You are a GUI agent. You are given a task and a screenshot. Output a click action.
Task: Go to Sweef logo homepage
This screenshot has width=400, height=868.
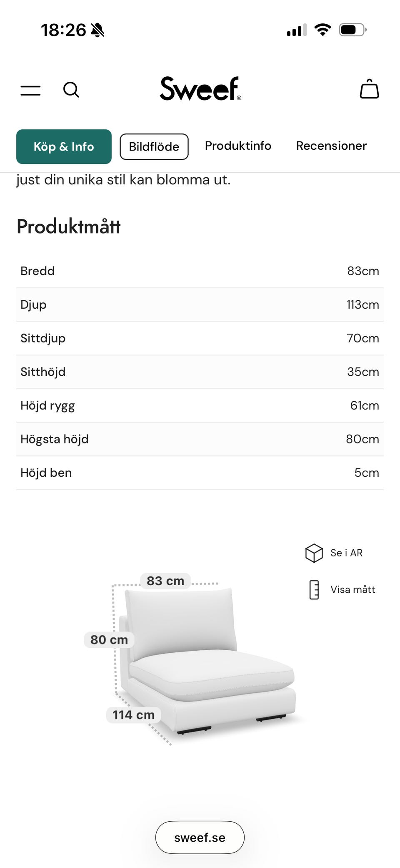(x=200, y=88)
